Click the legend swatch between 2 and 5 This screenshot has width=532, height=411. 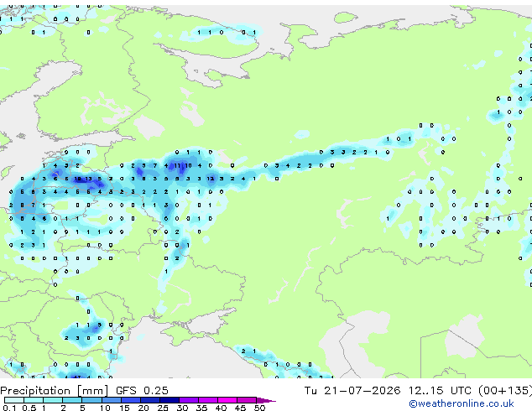click(72, 400)
